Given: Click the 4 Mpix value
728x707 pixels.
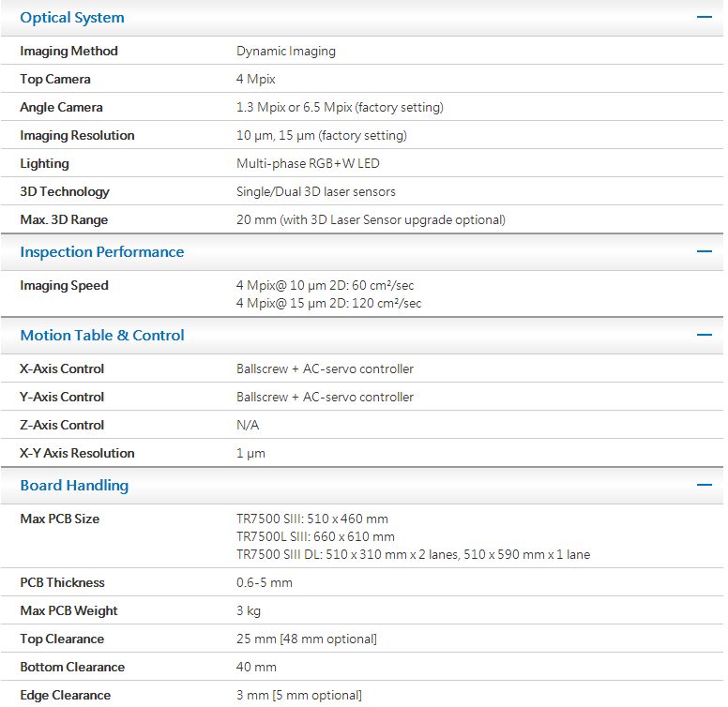Looking at the screenshot, I should 256,80.
